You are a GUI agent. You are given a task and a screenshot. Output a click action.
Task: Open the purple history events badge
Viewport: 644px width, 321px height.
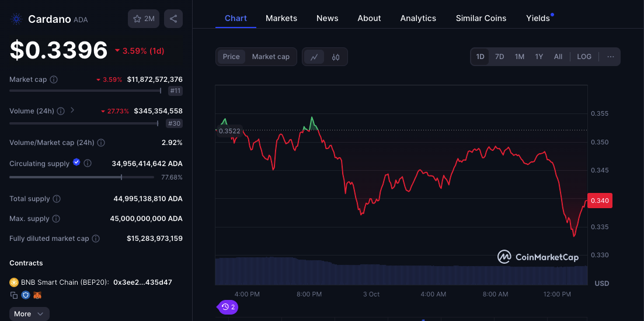click(x=228, y=307)
